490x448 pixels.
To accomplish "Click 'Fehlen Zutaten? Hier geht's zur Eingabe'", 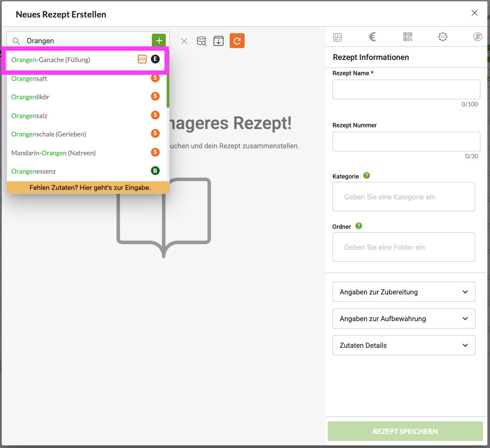I will point(90,188).
